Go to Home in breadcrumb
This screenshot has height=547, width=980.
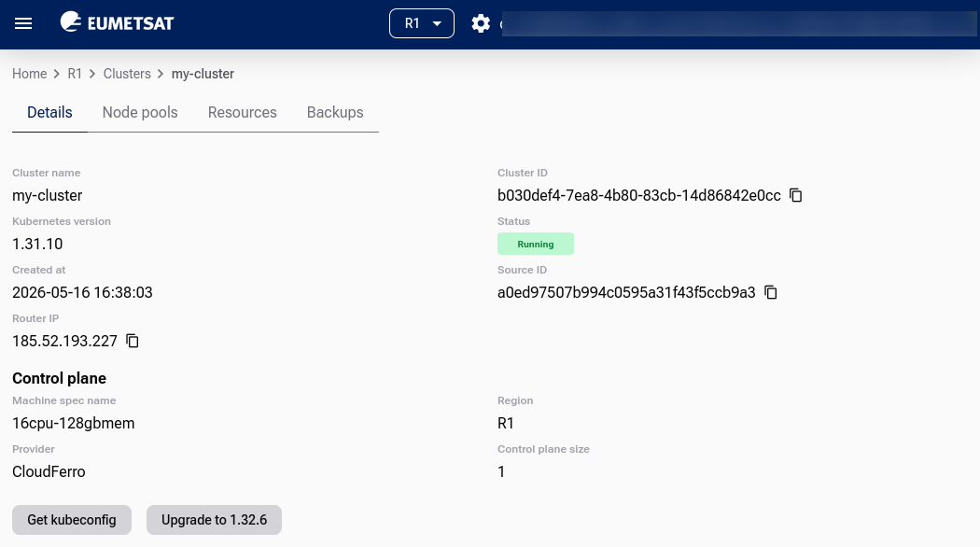[x=29, y=74]
